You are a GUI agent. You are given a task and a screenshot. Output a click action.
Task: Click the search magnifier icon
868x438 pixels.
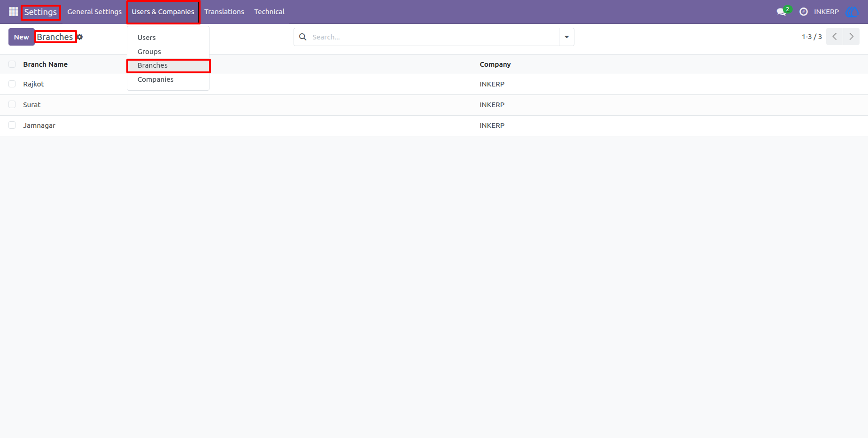point(303,37)
